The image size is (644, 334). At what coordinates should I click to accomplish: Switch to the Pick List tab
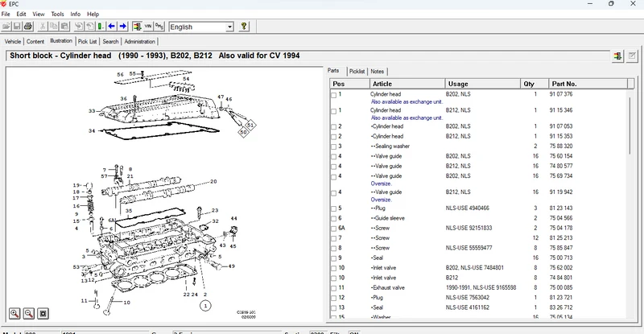(87, 42)
